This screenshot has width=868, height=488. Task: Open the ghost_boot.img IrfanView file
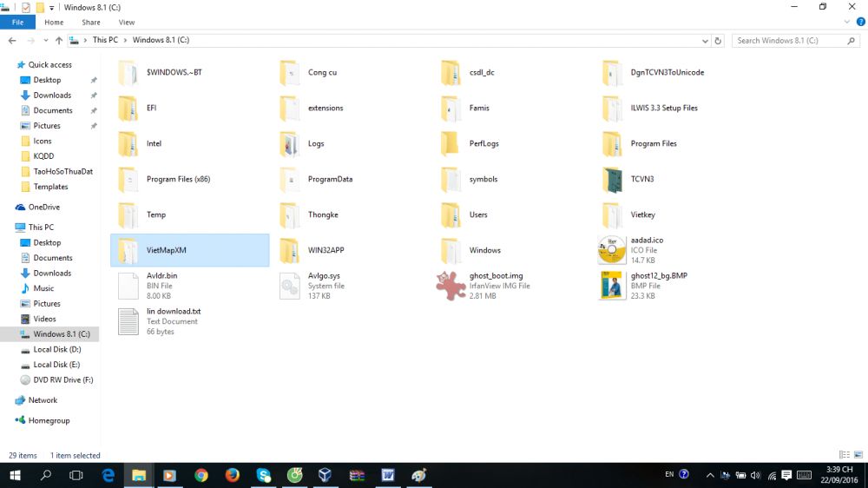(x=450, y=286)
